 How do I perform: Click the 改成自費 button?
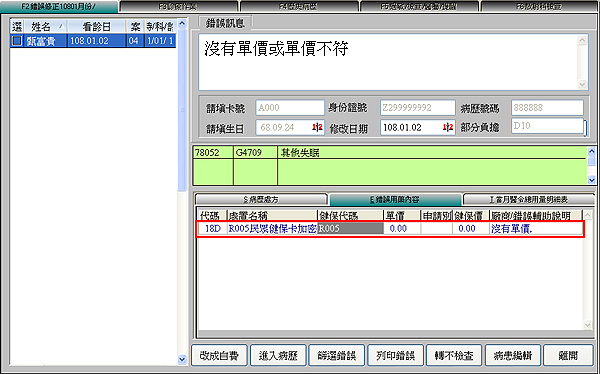pyautogui.click(x=220, y=356)
